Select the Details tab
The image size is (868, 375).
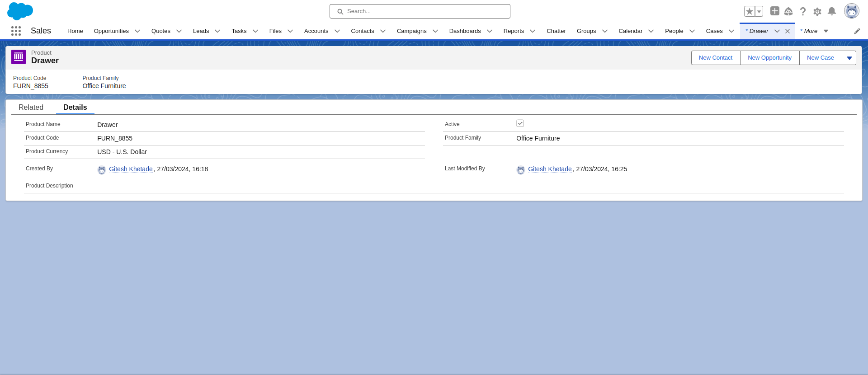[x=75, y=107]
